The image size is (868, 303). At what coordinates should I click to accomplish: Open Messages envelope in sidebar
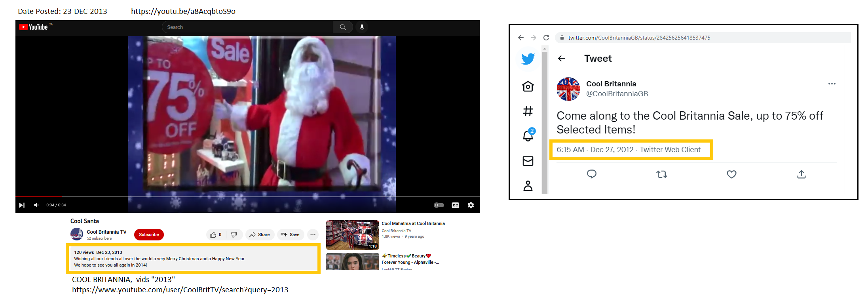click(x=528, y=161)
